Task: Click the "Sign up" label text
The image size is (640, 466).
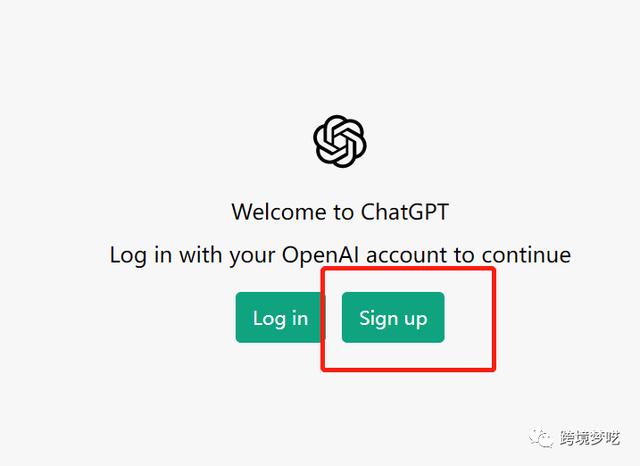Action: [393, 319]
